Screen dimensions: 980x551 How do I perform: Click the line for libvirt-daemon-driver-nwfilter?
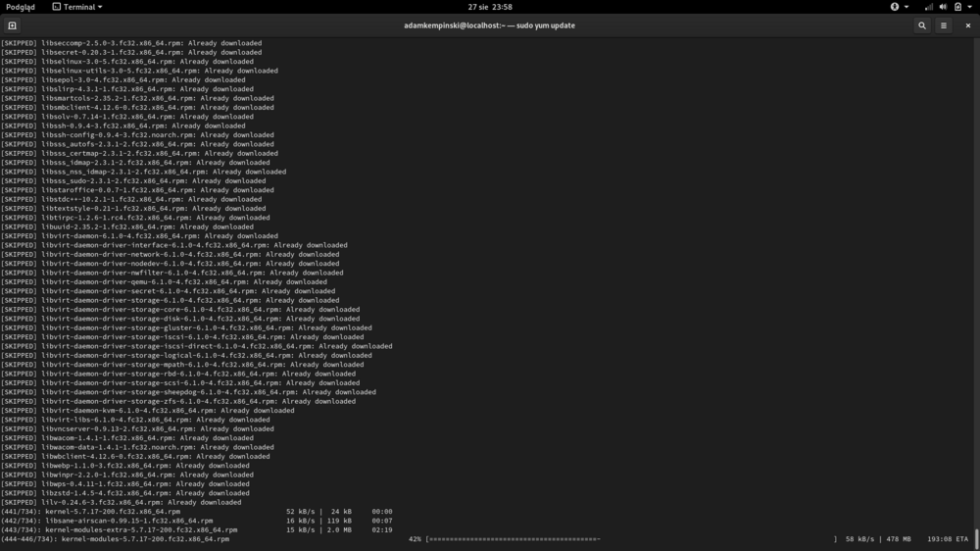point(171,273)
